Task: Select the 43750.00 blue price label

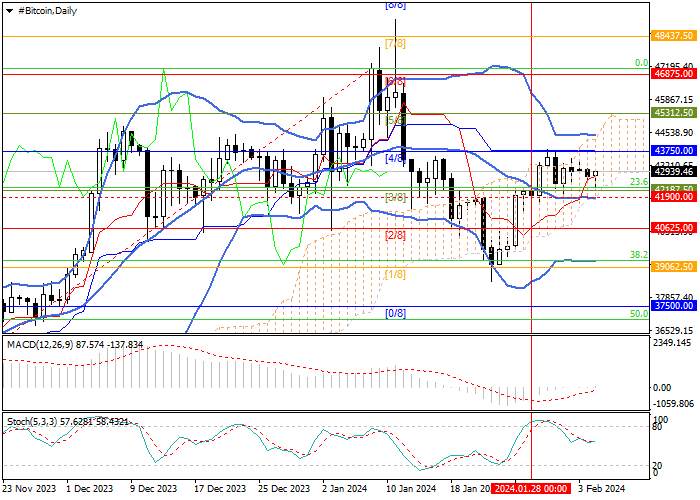Action: 674,150
